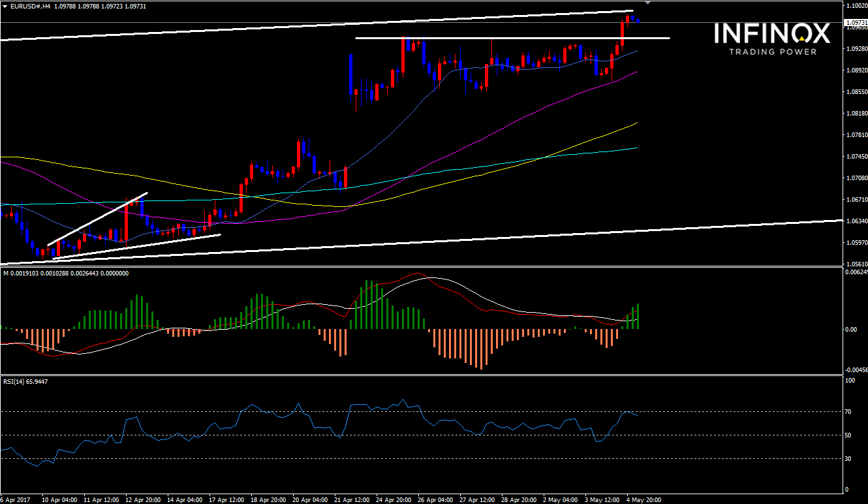Screen dimensions: 868x504
Task: Click the EURUSD#,H4 chart title
Action: (30, 6)
